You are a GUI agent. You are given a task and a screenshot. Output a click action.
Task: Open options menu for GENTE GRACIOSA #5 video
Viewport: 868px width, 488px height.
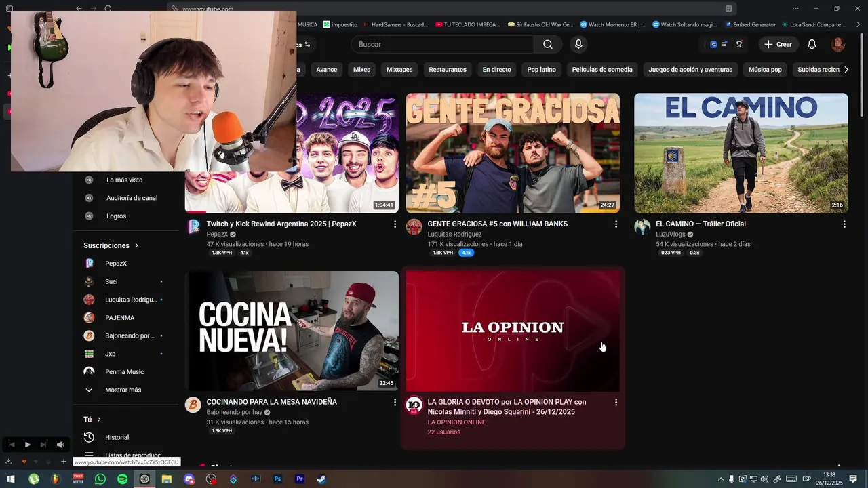click(616, 224)
